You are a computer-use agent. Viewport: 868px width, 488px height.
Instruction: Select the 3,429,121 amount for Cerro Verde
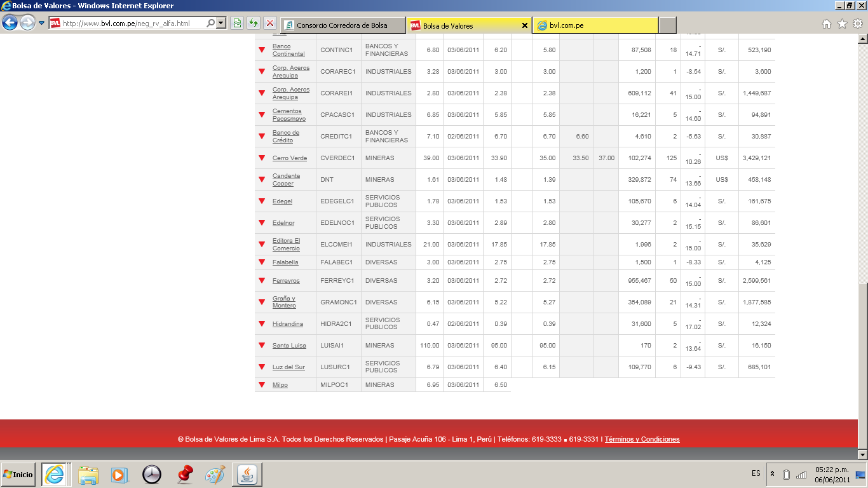point(757,158)
